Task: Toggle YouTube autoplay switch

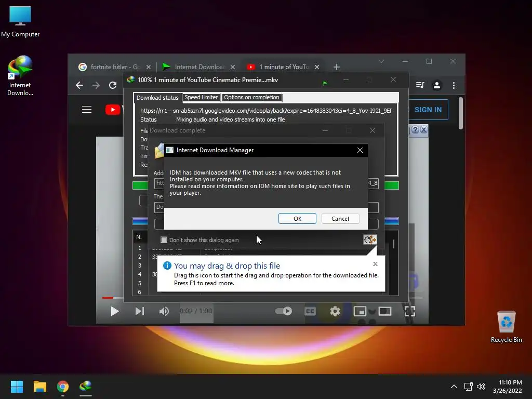Action: (284, 311)
